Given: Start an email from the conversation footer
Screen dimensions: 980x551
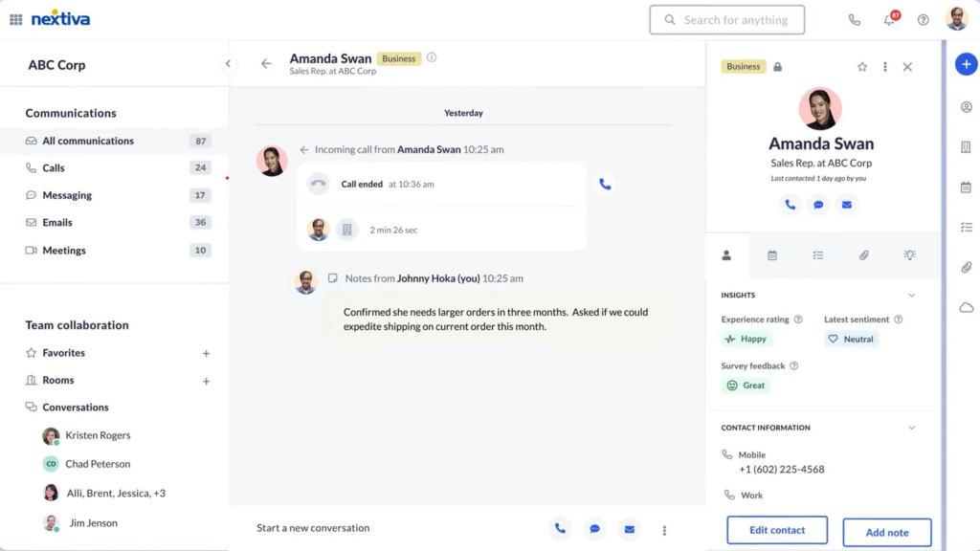Looking at the screenshot, I should 629,528.
